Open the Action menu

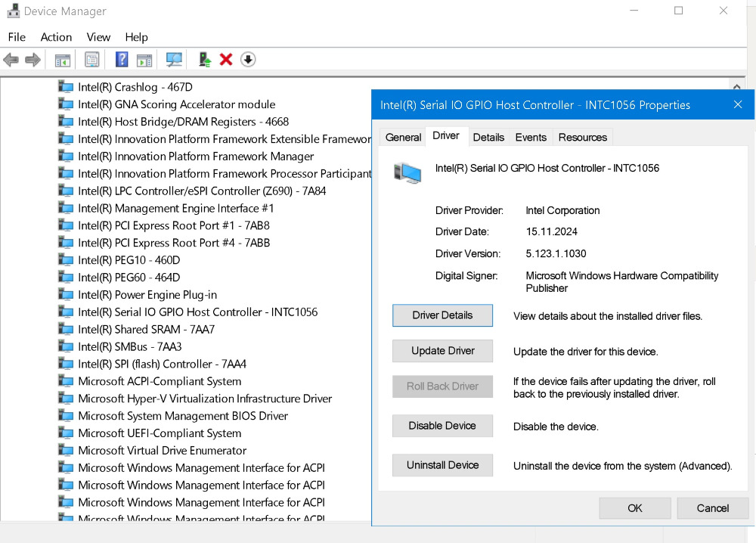click(56, 37)
